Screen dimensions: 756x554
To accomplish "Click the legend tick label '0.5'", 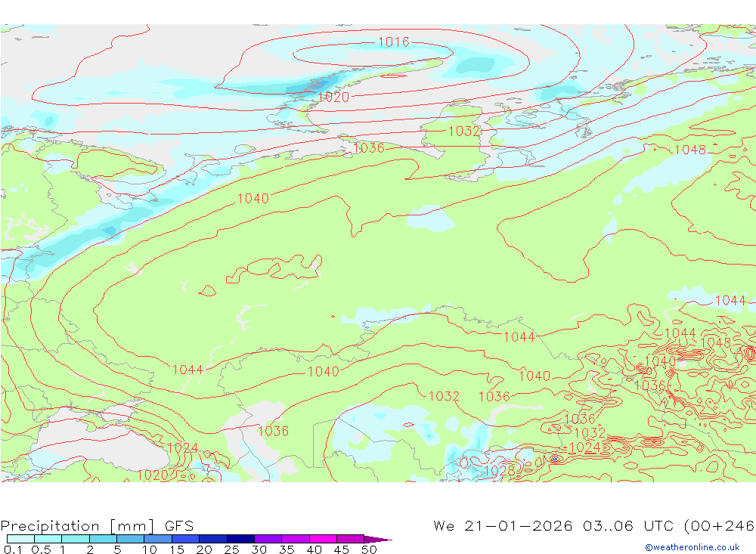I will (x=41, y=549).
